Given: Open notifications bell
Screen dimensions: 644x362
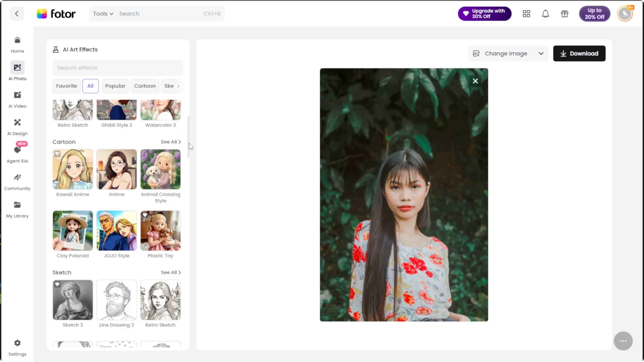Looking at the screenshot, I should tap(545, 14).
